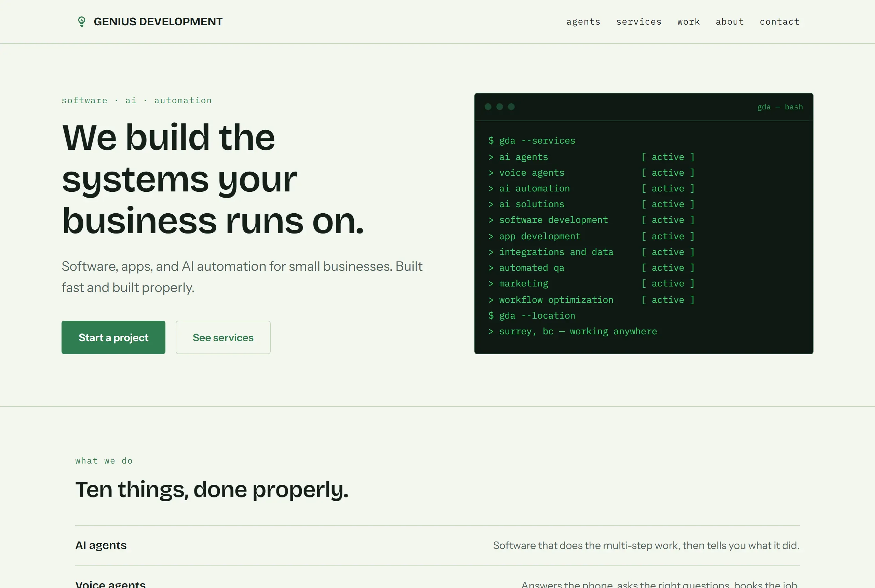Click the 'integrations and data' terminal row

point(591,252)
